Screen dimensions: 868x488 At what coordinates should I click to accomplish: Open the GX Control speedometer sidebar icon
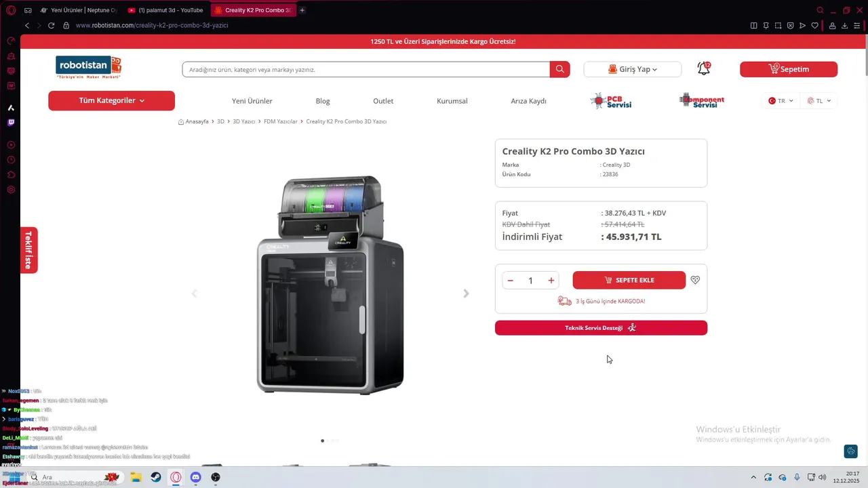(11, 41)
